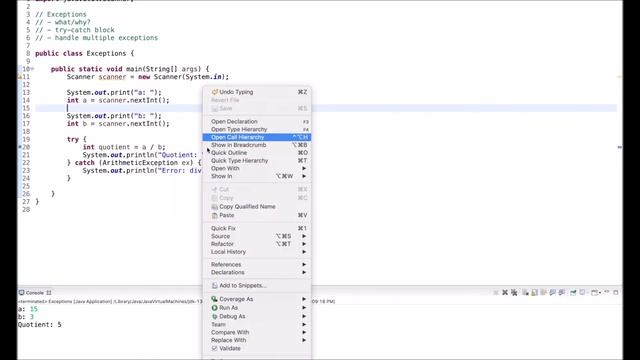640x360 pixels.
Task: Click the 'try {' keyword on line 19
Action: tap(77, 139)
